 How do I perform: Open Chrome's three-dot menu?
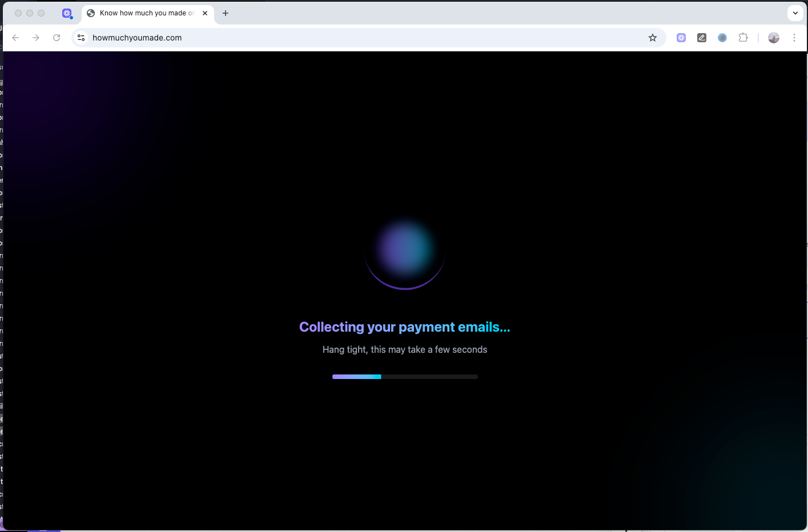tap(794, 38)
